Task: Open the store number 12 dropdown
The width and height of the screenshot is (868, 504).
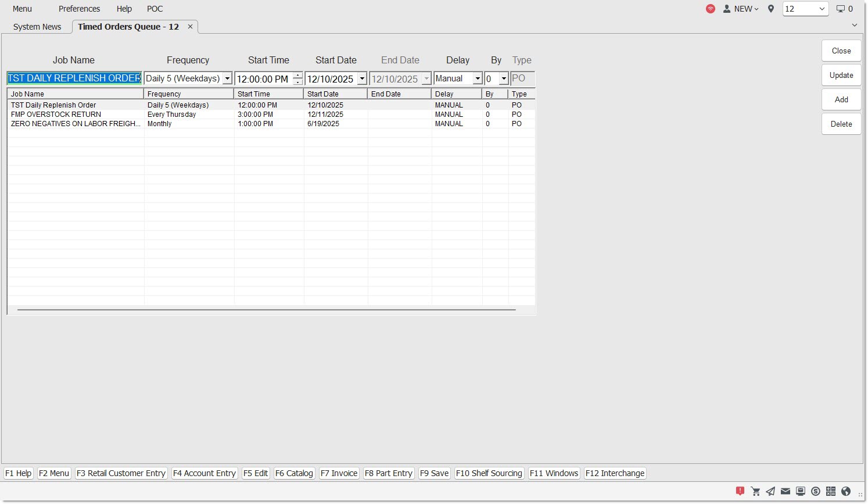Action: tap(822, 9)
